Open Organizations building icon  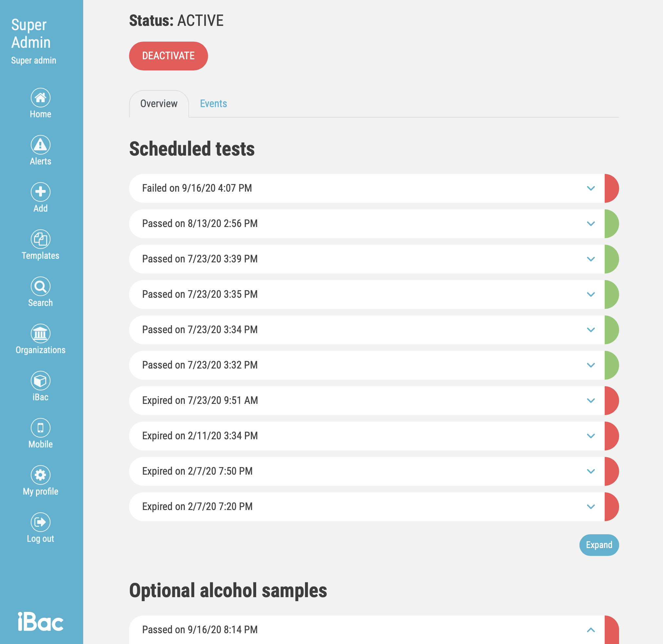pyautogui.click(x=41, y=333)
